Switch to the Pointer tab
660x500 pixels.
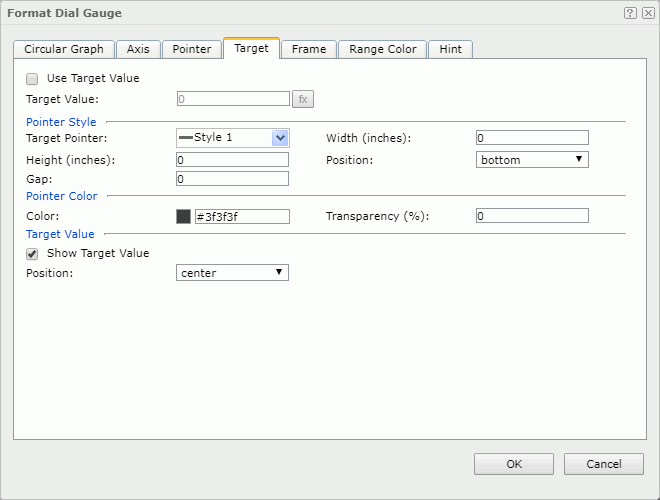[x=192, y=49]
